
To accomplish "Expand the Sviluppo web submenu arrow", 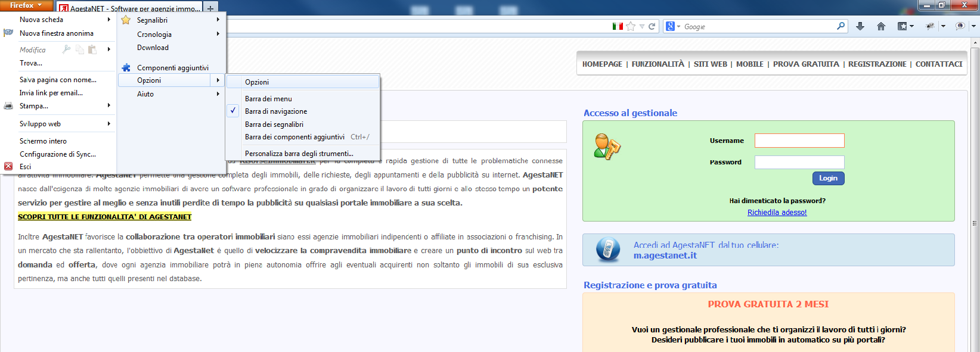I will 108,124.
